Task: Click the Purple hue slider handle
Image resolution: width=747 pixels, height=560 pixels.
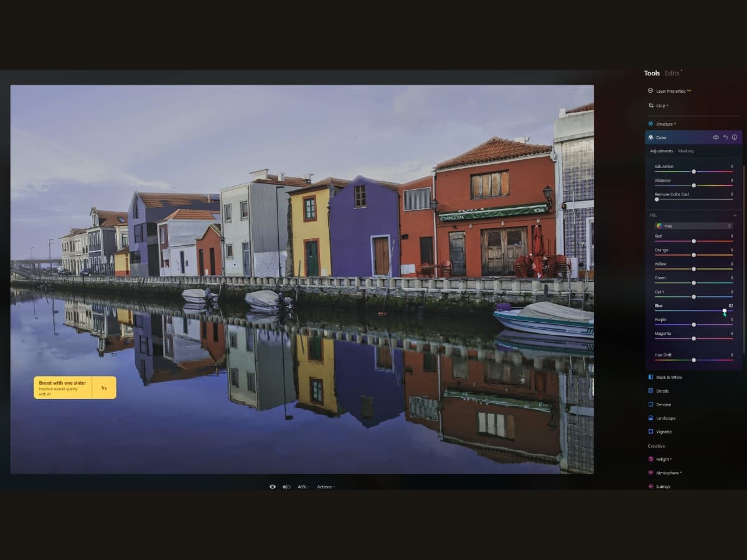Action: click(693, 324)
